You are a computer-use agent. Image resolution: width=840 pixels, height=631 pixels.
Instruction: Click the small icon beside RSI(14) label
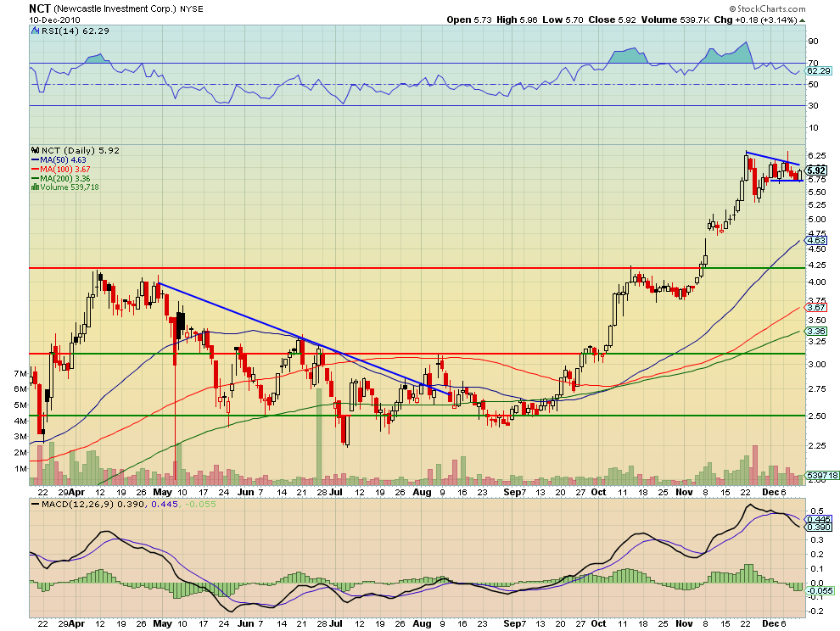36,31
